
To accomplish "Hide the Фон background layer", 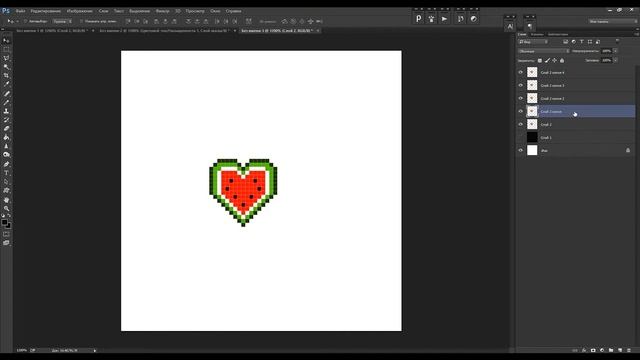I will tap(520, 151).
